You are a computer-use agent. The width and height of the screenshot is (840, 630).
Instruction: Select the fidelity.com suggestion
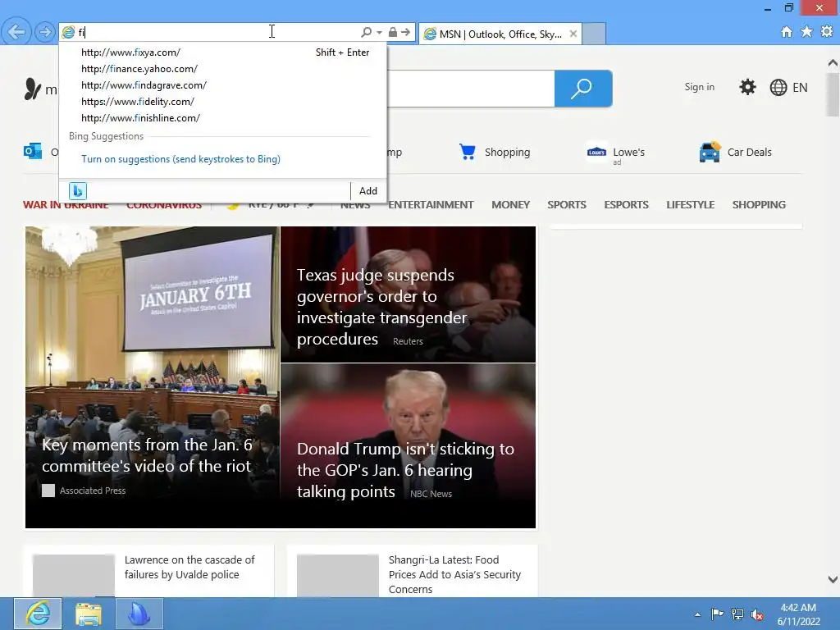(225, 101)
